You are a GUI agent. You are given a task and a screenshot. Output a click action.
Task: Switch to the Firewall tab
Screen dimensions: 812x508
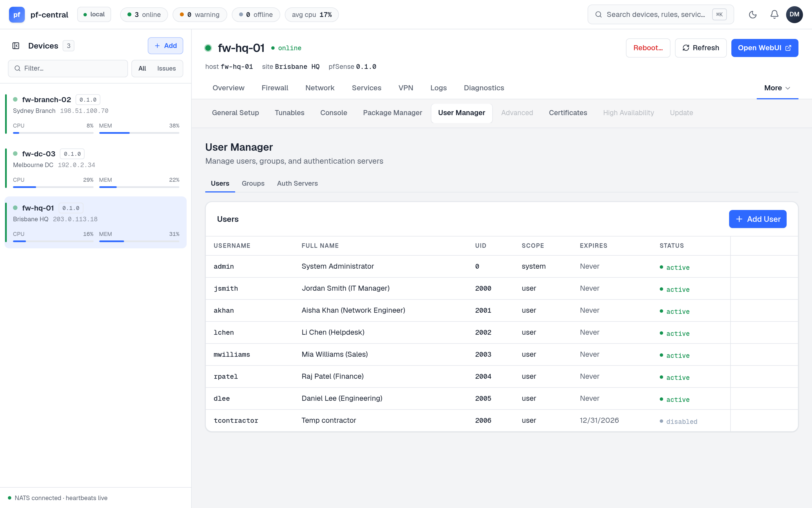point(274,88)
